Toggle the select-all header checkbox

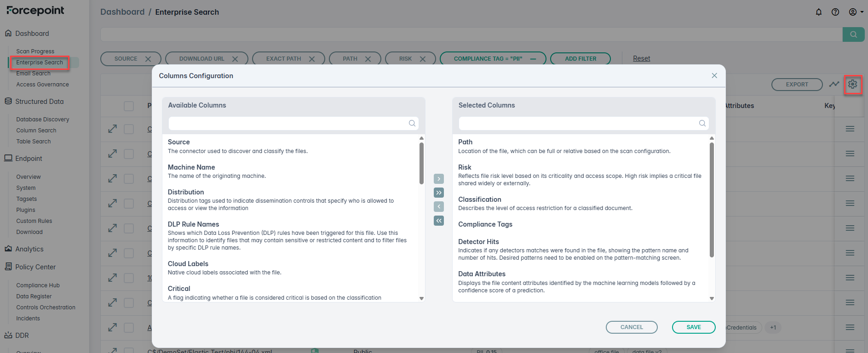(129, 106)
